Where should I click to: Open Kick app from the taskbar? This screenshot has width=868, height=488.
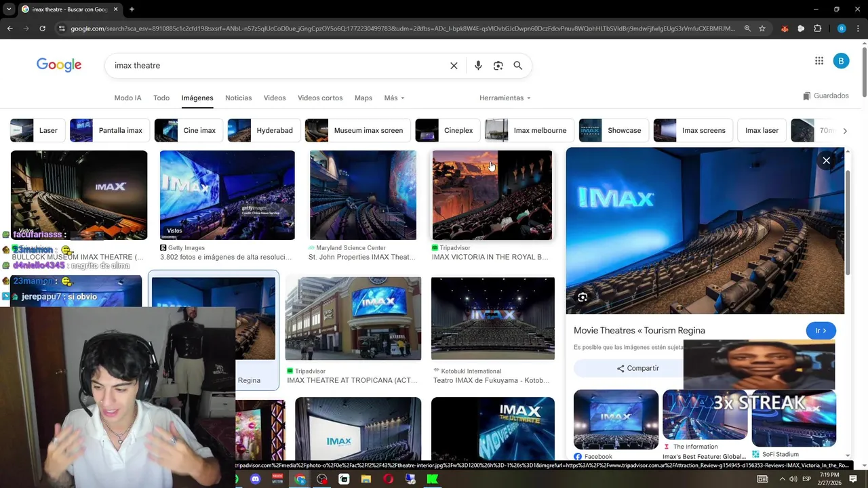(x=432, y=479)
